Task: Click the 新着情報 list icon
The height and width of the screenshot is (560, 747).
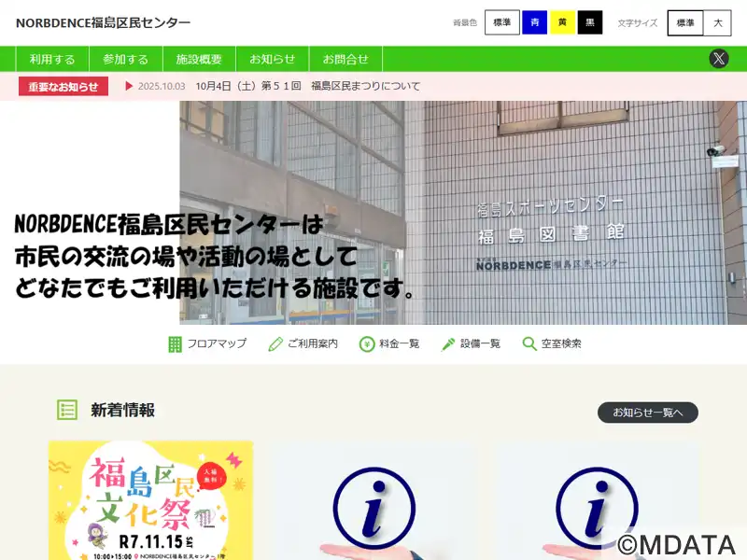Action: (67, 410)
